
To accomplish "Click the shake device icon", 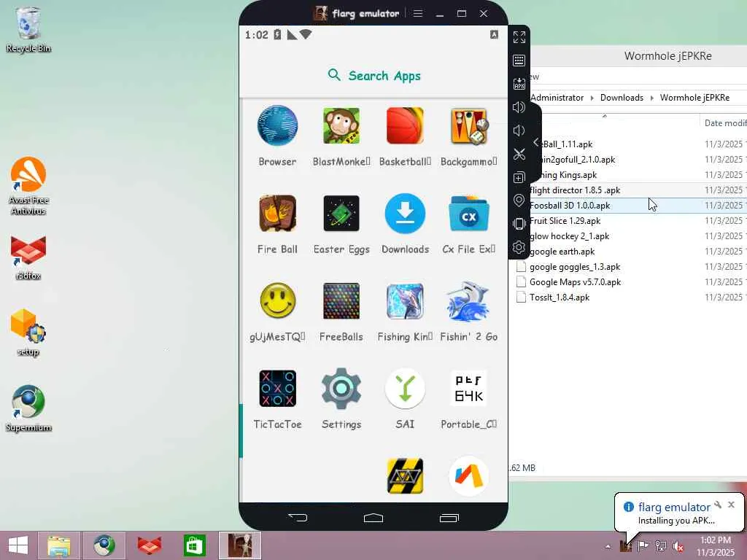I will click(x=519, y=224).
